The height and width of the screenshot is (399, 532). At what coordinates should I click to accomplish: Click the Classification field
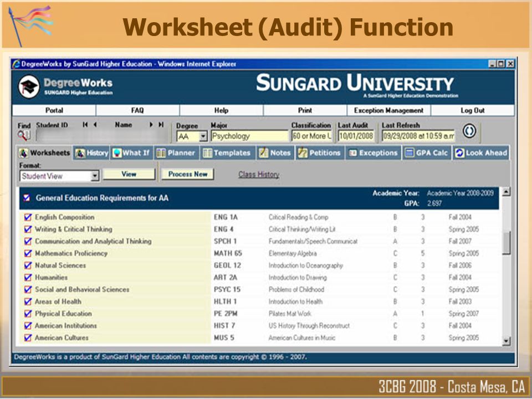point(311,136)
